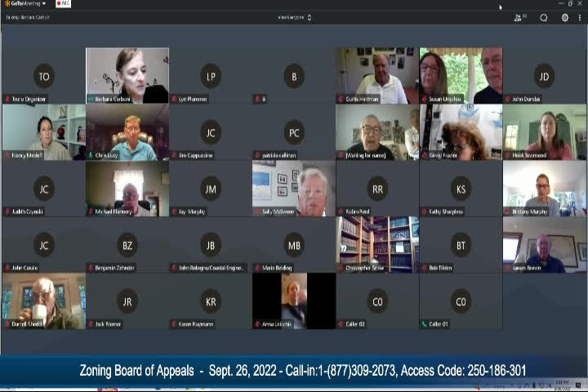Click the 'Talking: Barbara Carboni' indicator
Viewport: 588px width, 392px height.
[x=29, y=17]
